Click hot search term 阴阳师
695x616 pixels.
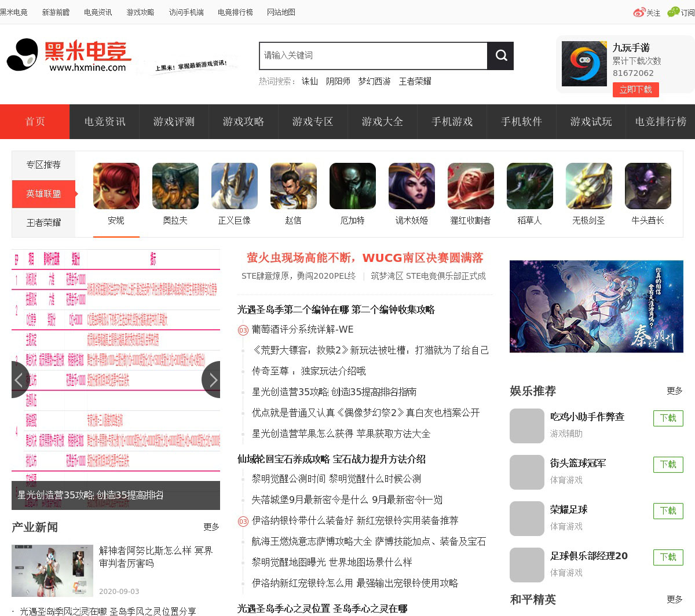tap(338, 81)
